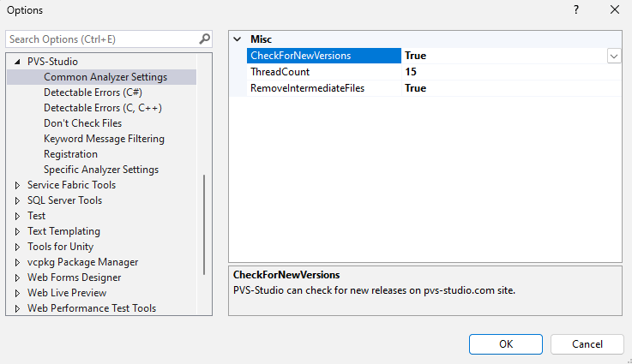Open the Don't Check Files page
Image resolution: width=632 pixels, height=364 pixels.
click(82, 123)
